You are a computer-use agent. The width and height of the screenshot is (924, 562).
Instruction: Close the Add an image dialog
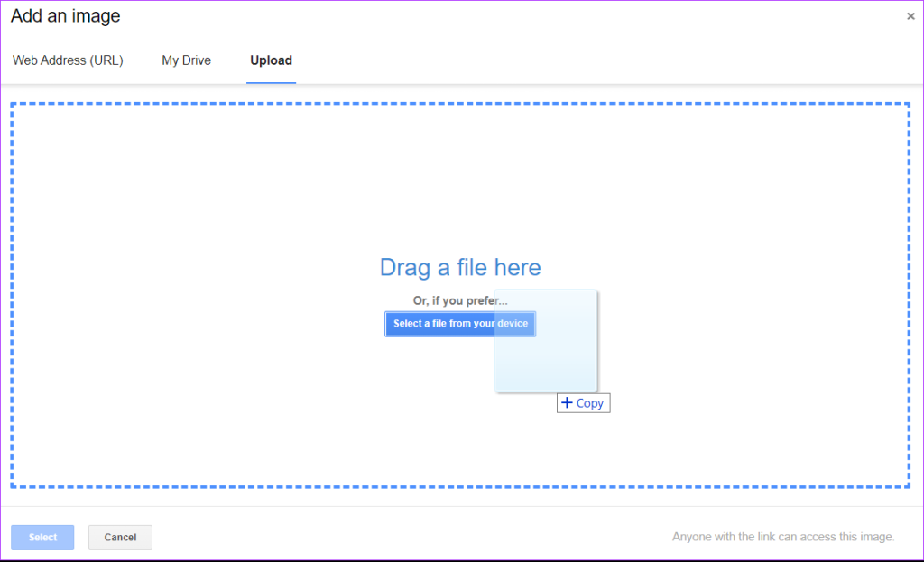pyautogui.click(x=910, y=16)
